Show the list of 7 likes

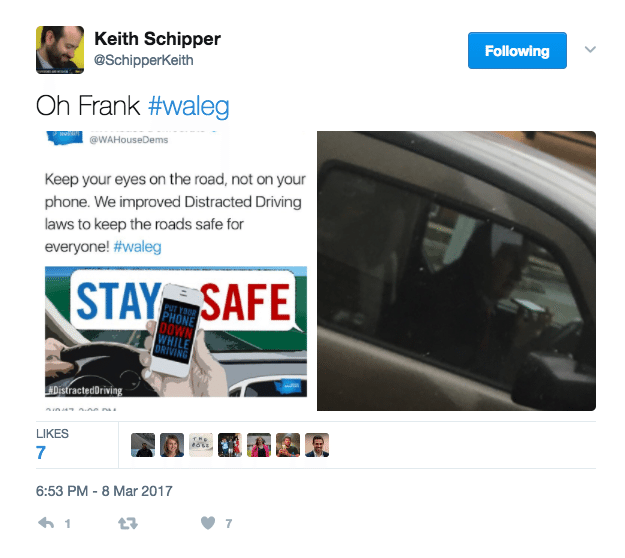(52, 444)
